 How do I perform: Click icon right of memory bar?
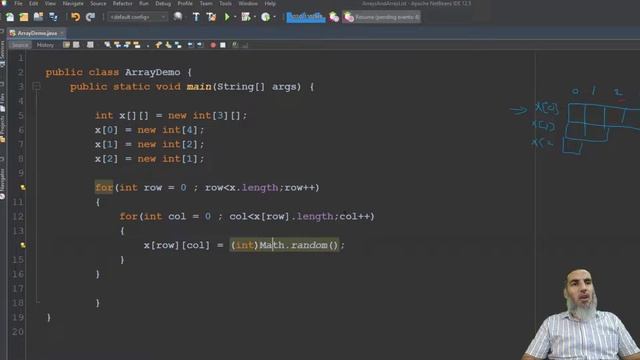point(334,17)
